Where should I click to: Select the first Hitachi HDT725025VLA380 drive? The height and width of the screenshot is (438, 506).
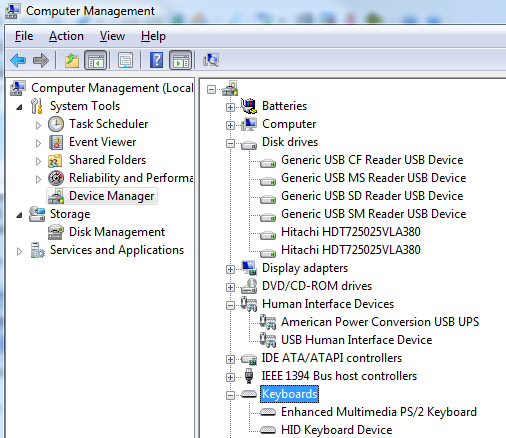(x=351, y=232)
